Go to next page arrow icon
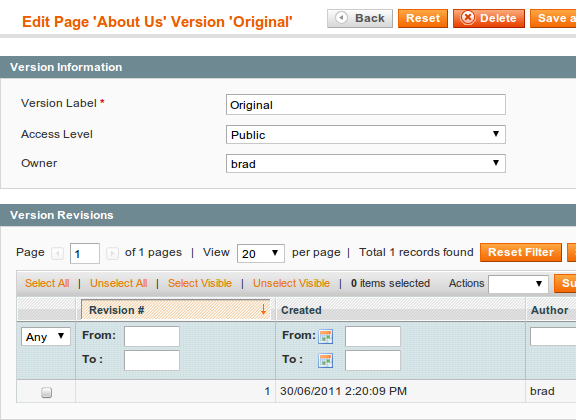This screenshot has height=420, width=576. coord(112,254)
